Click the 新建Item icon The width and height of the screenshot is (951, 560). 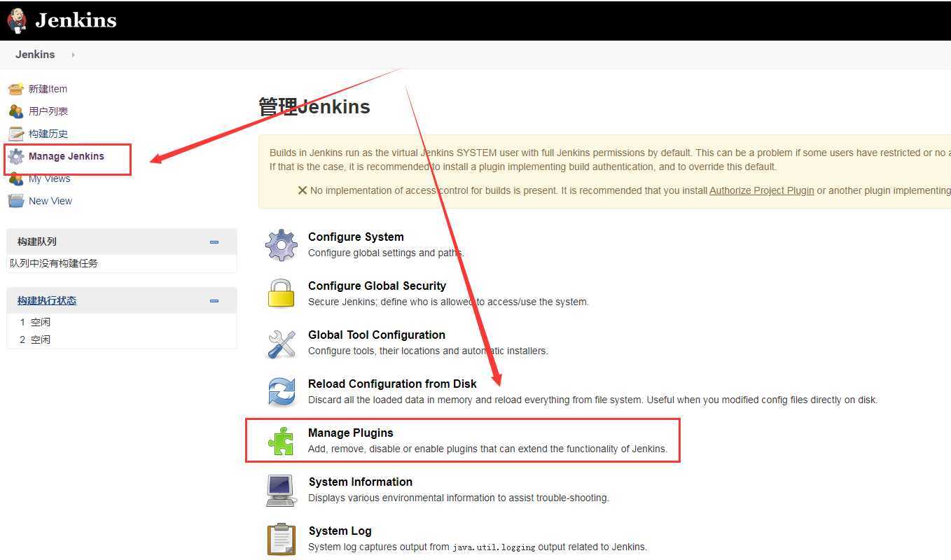tap(16, 89)
